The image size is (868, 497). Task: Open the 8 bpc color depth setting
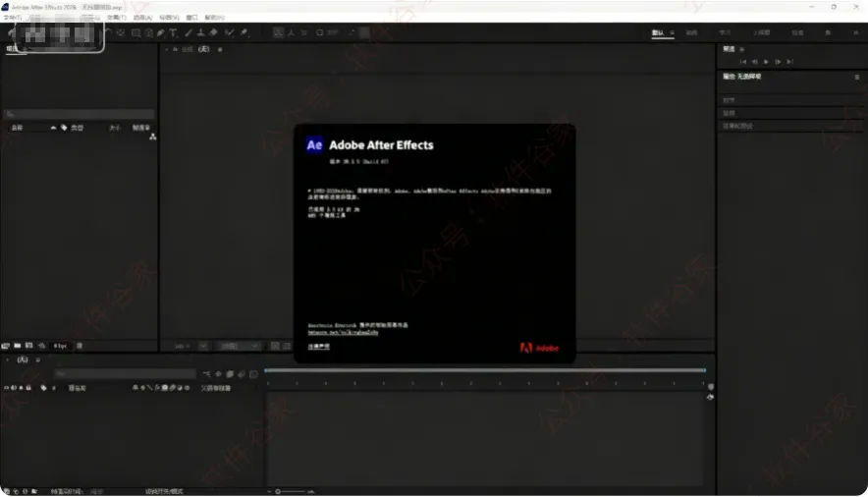point(60,346)
